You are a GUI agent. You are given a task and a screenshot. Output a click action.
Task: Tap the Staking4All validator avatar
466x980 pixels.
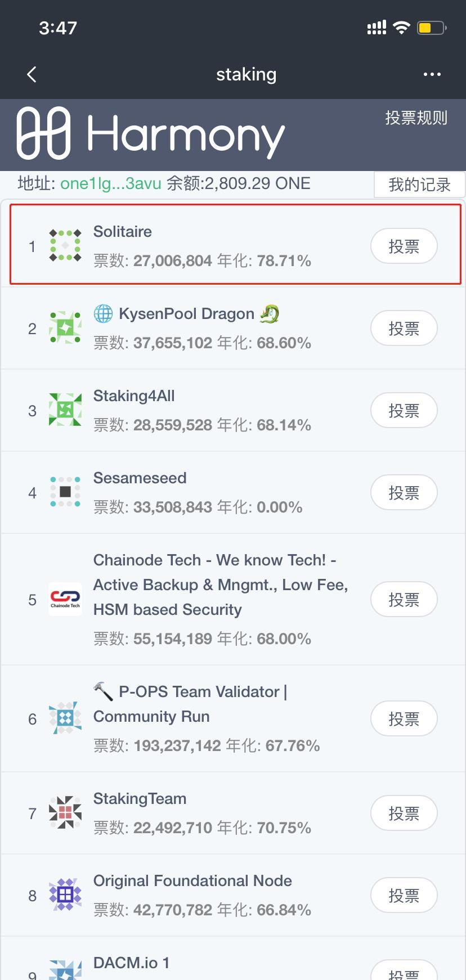65,410
